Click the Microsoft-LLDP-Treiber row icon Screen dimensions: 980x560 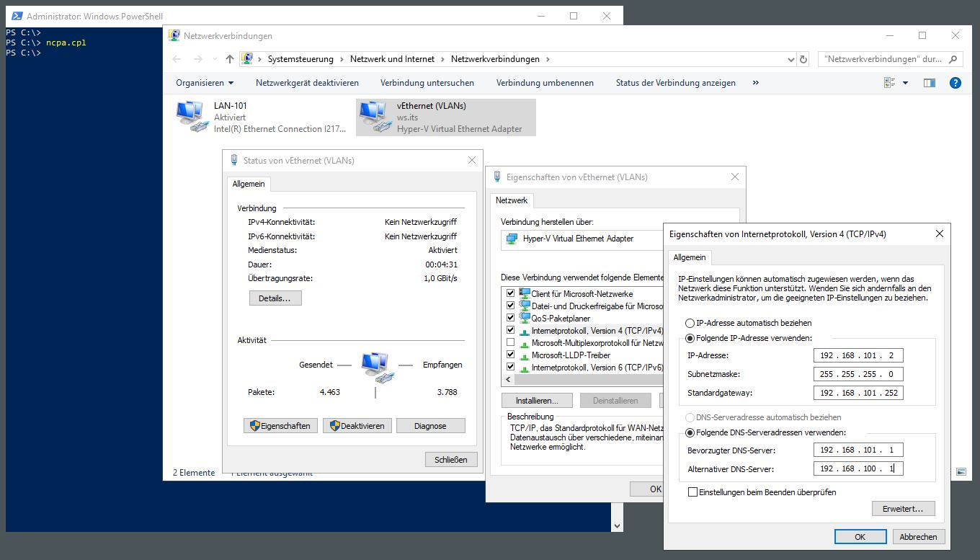(525, 355)
